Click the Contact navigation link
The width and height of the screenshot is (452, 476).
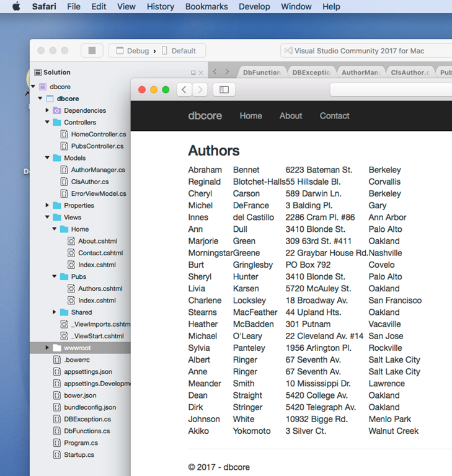tap(334, 116)
